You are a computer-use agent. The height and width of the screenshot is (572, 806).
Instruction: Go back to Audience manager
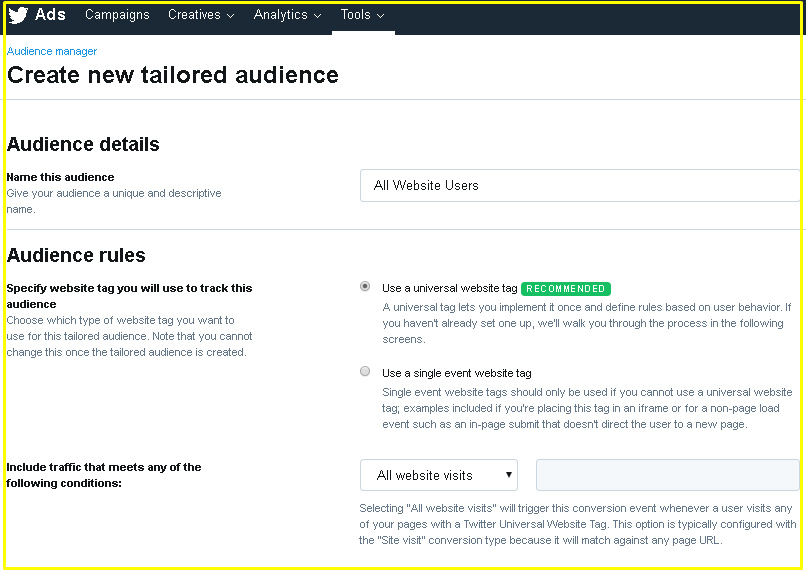52,51
